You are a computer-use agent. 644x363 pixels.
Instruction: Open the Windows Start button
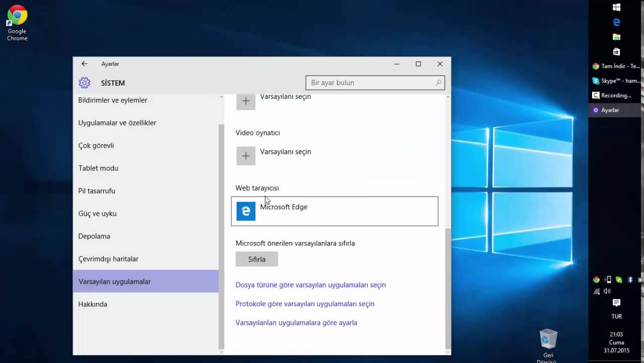click(x=616, y=8)
